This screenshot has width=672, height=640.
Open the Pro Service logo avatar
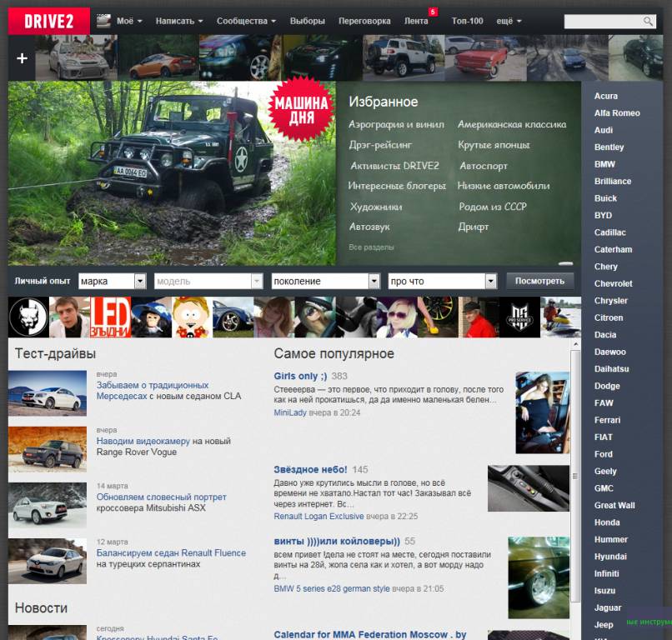[517, 317]
